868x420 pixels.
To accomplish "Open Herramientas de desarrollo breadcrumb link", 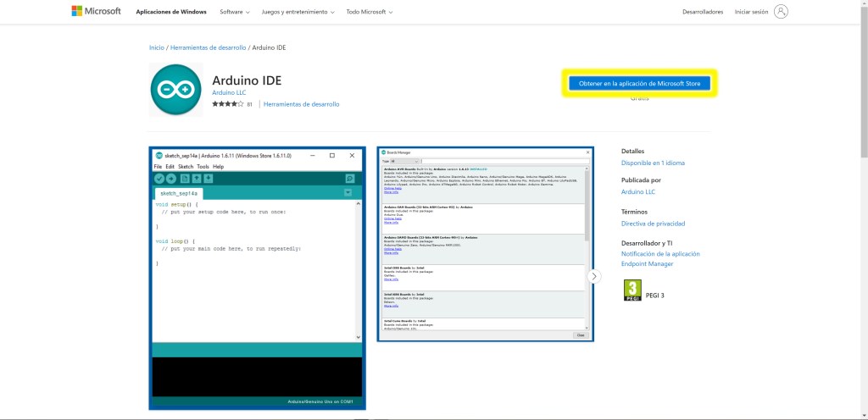I will 208,47.
